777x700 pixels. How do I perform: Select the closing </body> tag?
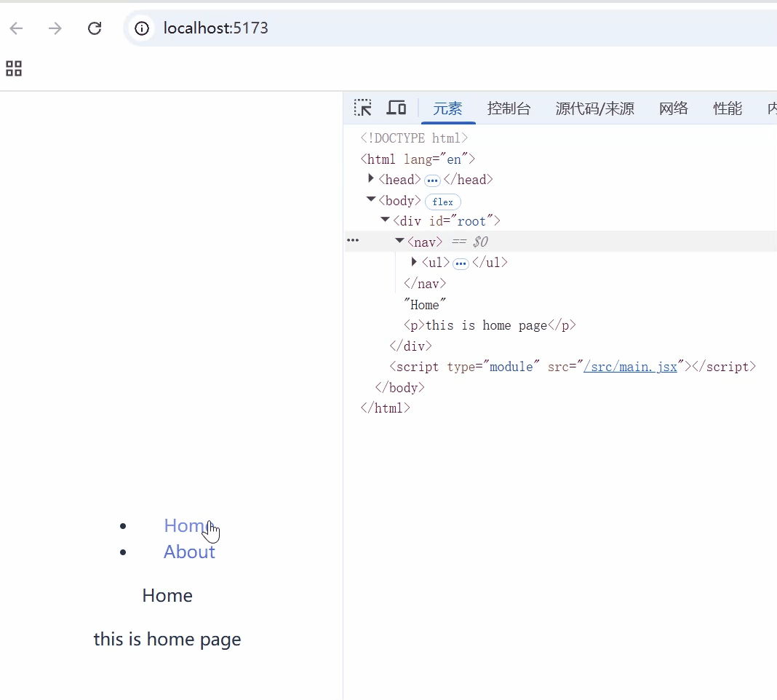point(399,388)
